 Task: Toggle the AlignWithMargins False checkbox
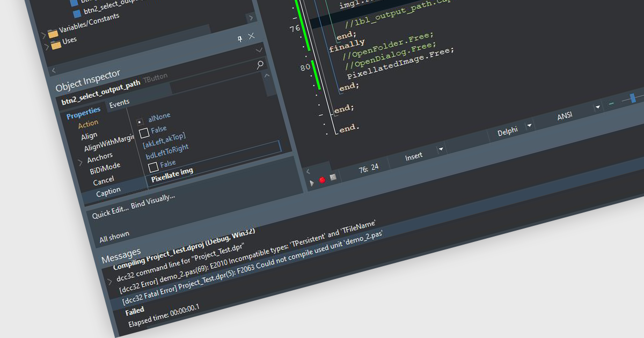[144, 133]
